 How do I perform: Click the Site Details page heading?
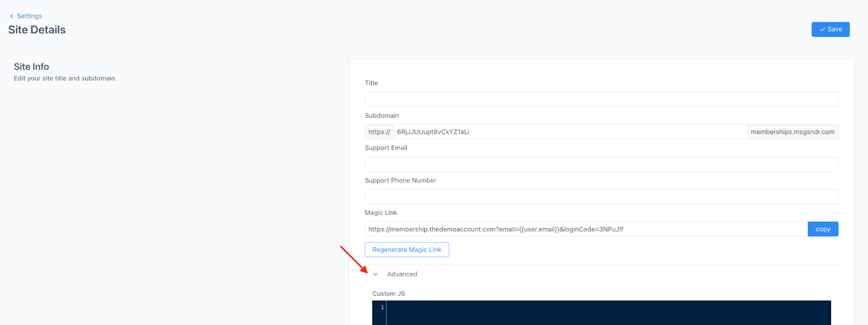pyautogui.click(x=37, y=30)
